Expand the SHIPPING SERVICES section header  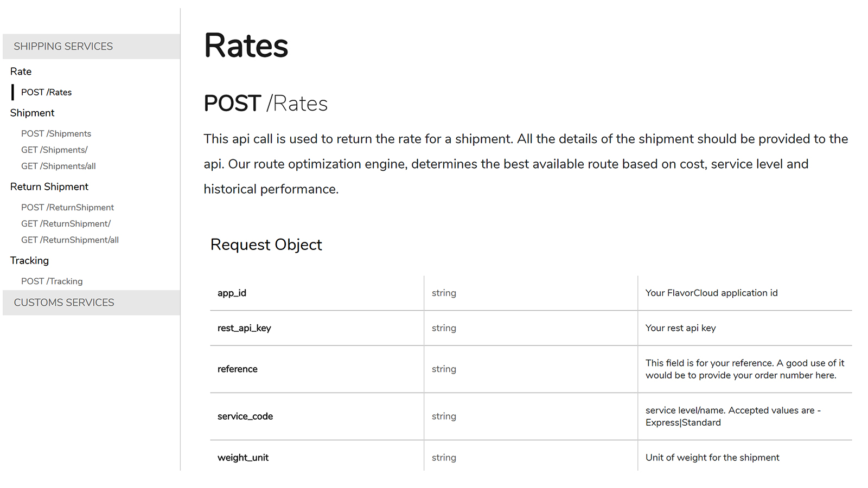tap(63, 47)
